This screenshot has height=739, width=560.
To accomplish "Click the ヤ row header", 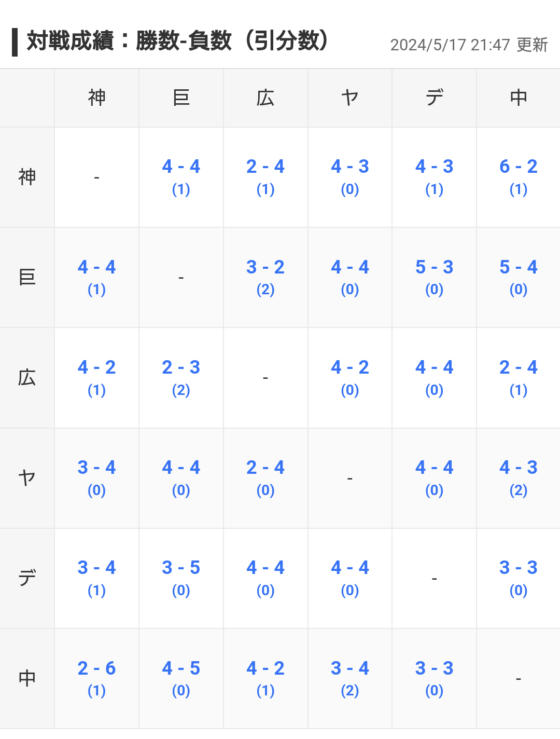I will click(x=27, y=477).
